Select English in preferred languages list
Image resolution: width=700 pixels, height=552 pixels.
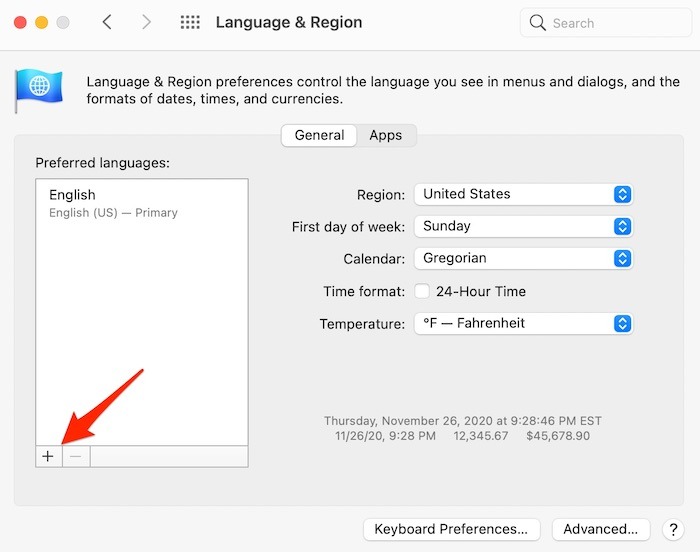click(142, 203)
